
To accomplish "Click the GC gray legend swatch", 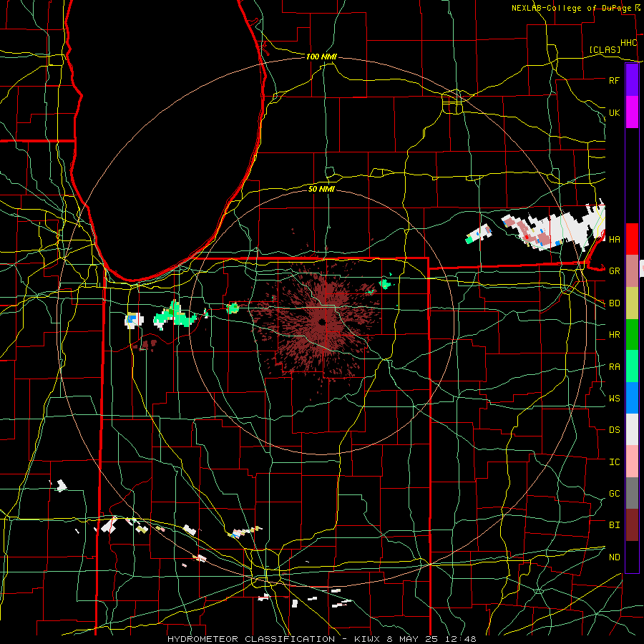I will 632,493.
